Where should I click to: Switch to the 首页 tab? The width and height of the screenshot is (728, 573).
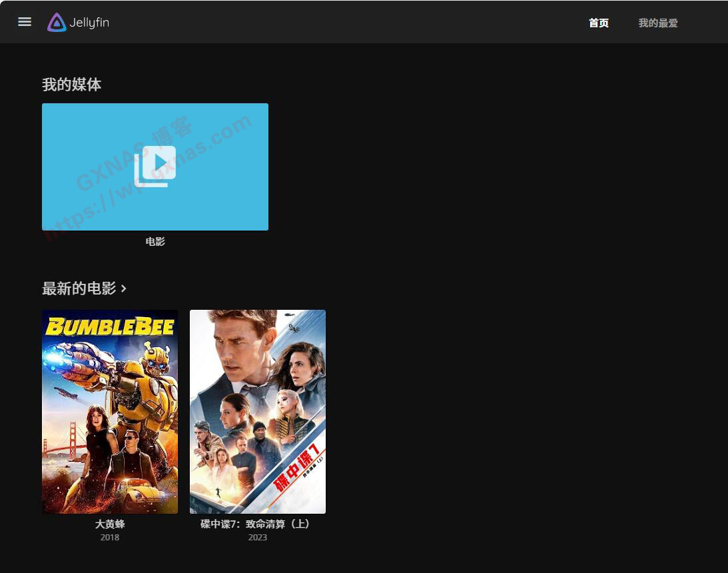tap(598, 23)
